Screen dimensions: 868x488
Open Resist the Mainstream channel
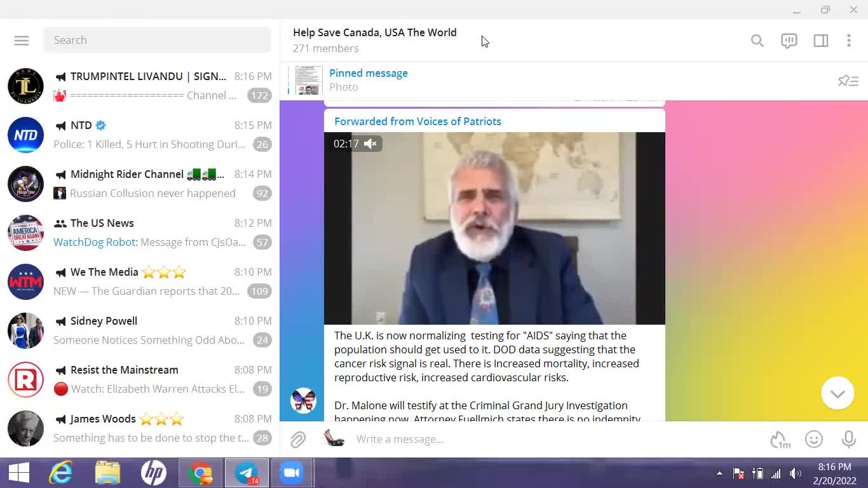coord(140,379)
